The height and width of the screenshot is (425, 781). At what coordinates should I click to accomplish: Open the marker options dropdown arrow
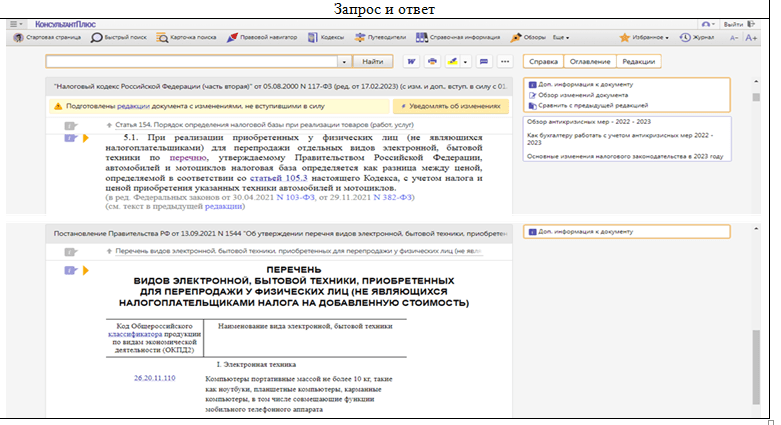click(x=465, y=62)
